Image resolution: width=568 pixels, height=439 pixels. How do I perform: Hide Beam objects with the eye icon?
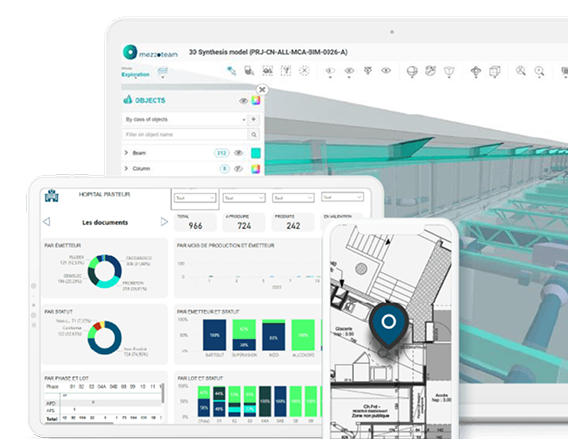(238, 153)
